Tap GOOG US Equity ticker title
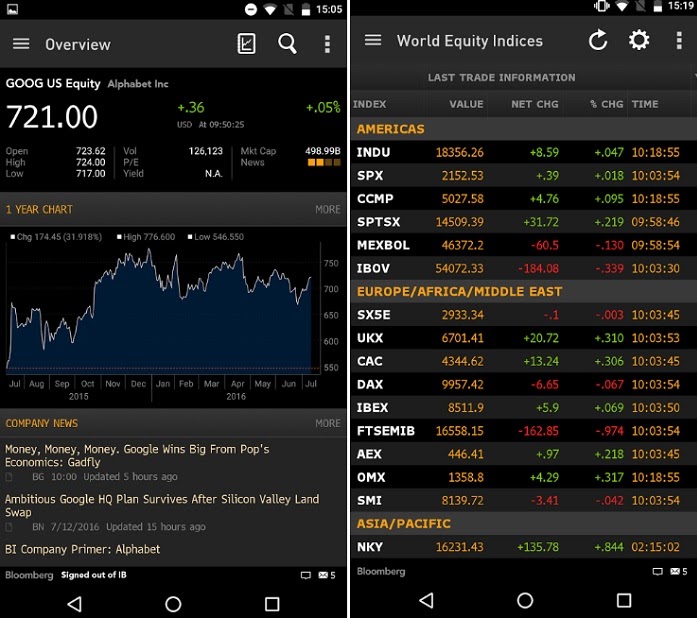697x618 pixels. pos(53,84)
